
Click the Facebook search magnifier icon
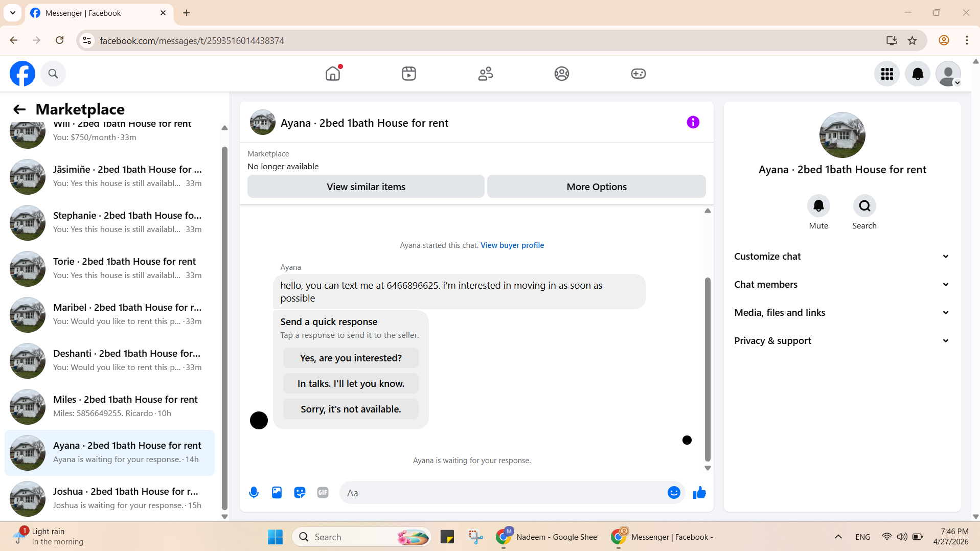point(53,74)
